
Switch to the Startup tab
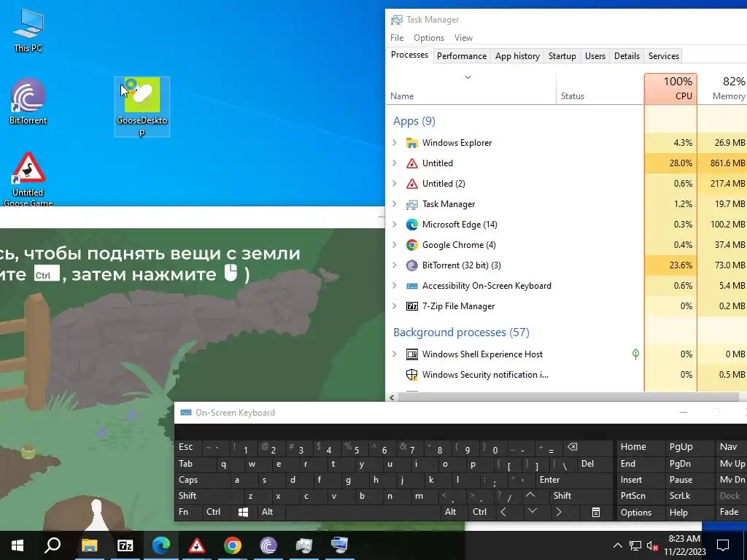pyautogui.click(x=562, y=56)
